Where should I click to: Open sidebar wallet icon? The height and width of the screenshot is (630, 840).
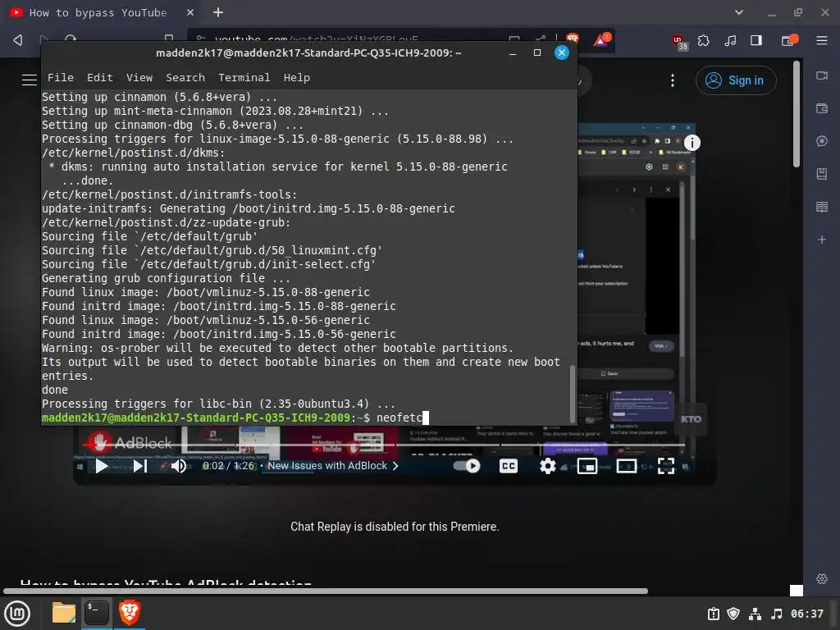[x=822, y=108]
